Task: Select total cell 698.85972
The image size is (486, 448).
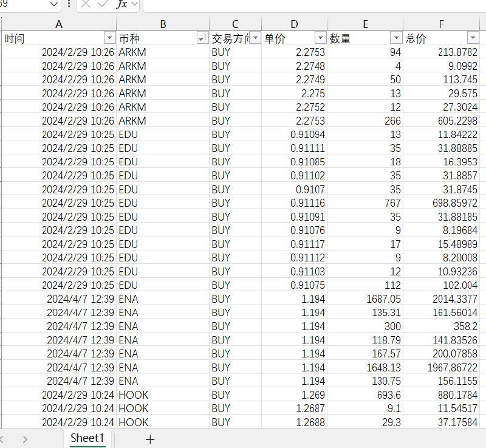Action: click(442, 202)
